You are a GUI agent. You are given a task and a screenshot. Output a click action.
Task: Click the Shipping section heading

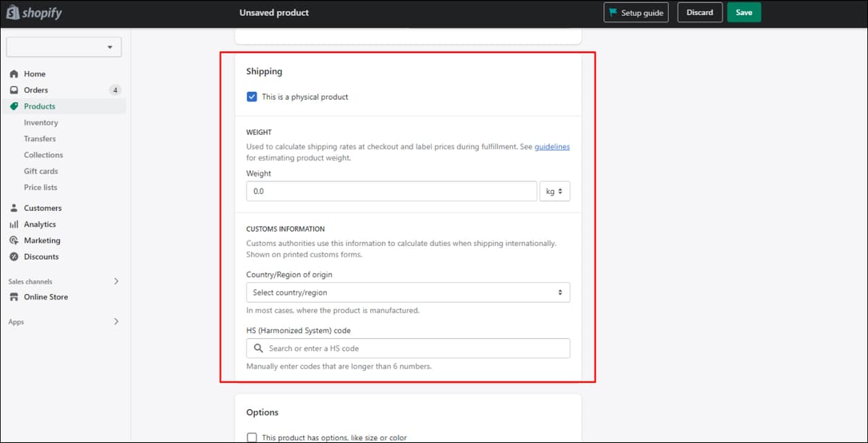click(264, 72)
